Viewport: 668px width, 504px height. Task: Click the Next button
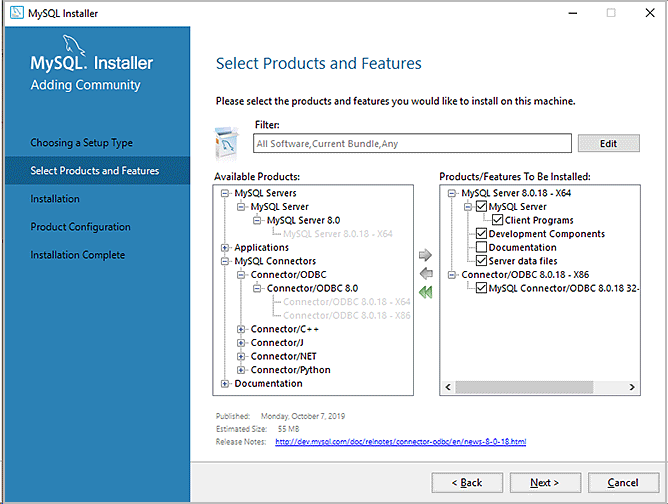(x=545, y=483)
